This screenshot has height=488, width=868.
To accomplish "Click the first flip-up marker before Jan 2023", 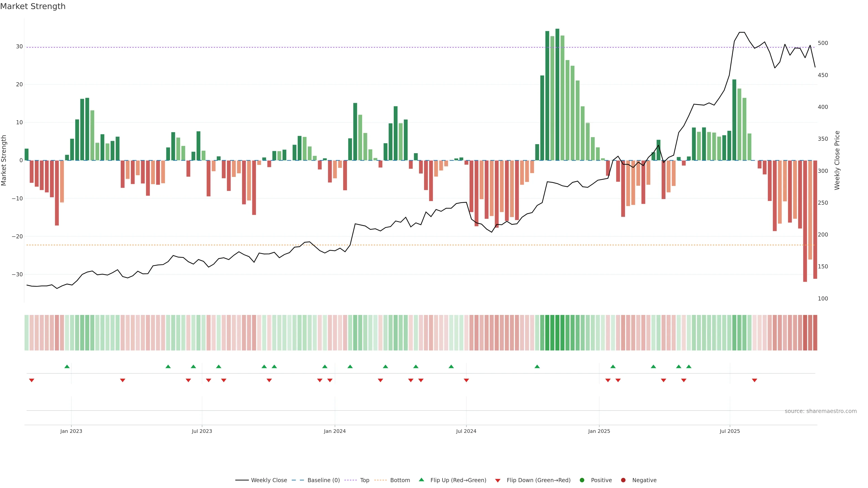I will coord(67,366).
